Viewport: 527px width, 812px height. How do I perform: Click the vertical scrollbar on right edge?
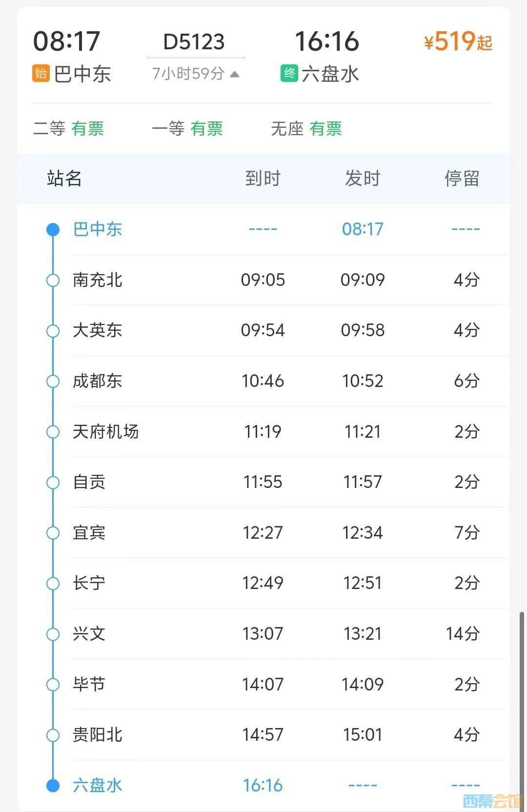[522, 708]
